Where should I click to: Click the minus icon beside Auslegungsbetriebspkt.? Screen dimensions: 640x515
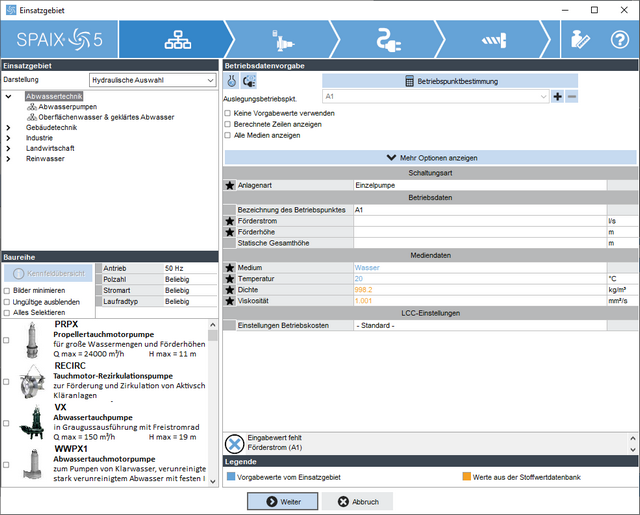pyautogui.click(x=572, y=97)
